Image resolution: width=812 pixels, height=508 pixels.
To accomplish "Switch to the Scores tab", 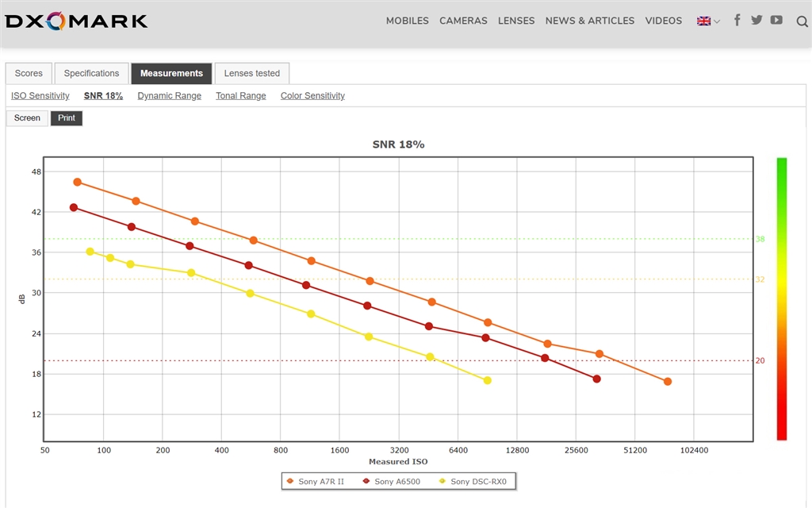I will (x=29, y=73).
